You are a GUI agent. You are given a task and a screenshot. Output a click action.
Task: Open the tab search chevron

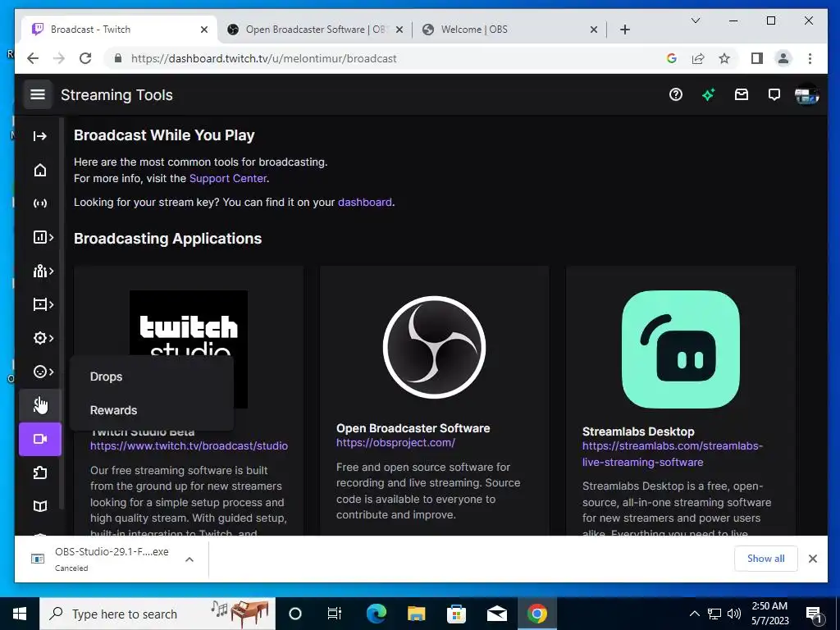[696, 21]
